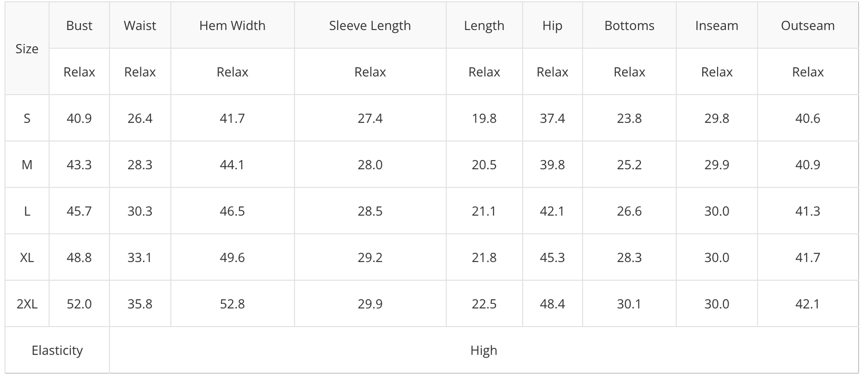Click the Inseam column header
The image size is (868, 383).
[717, 26]
